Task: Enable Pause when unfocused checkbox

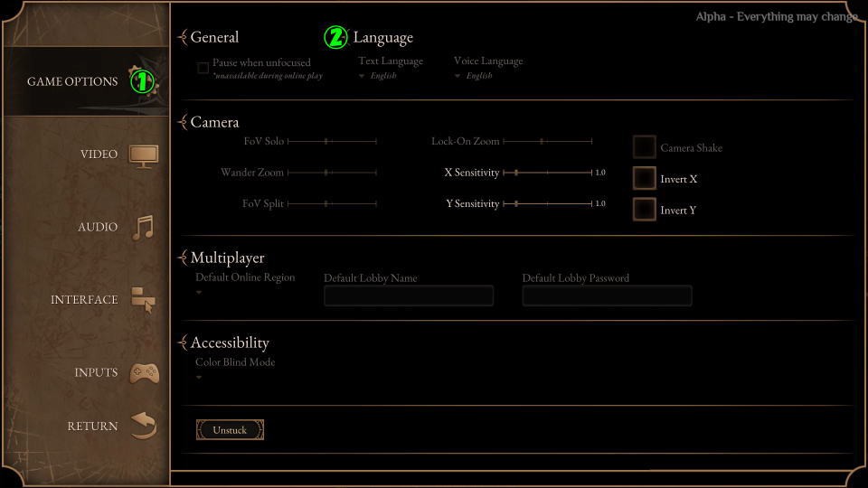Action: (x=203, y=68)
